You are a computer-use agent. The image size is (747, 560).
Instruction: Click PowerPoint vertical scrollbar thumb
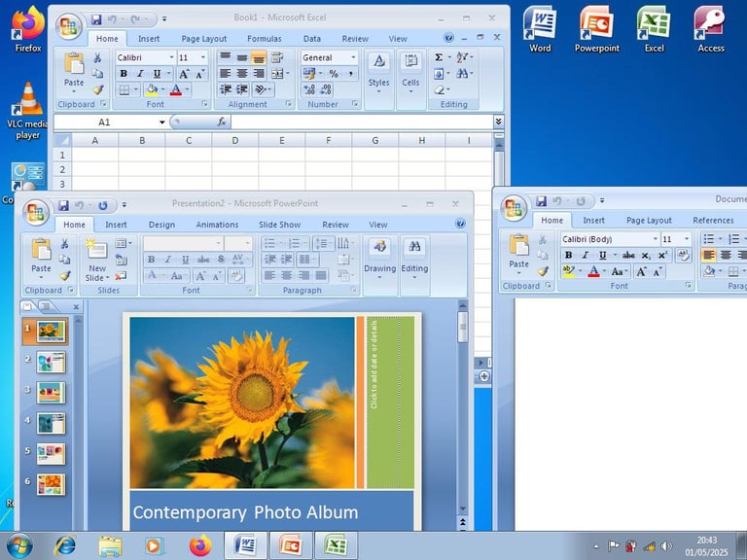tap(462, 327)
